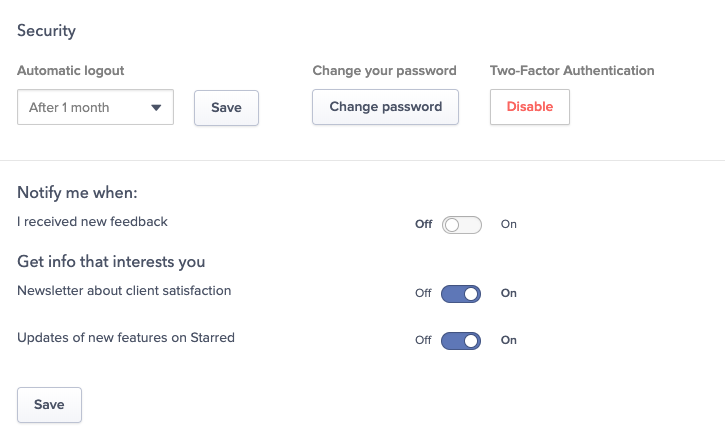Click the "I received new feedback" label
Viewport: 725px width, 432px height.
point(92,222)
